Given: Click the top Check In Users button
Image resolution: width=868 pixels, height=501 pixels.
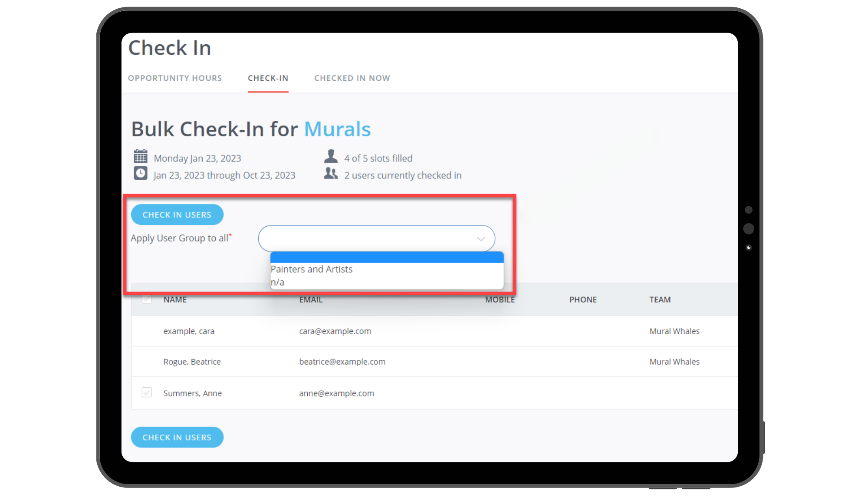Looking at the screenshot, I should pyautogui.click(x=177, y=214).
